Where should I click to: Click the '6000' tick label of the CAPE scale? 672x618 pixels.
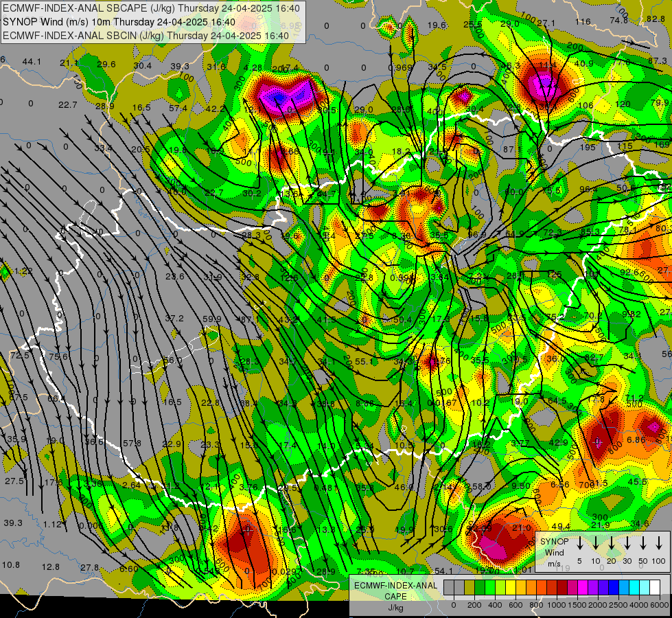tap(660, 605)
